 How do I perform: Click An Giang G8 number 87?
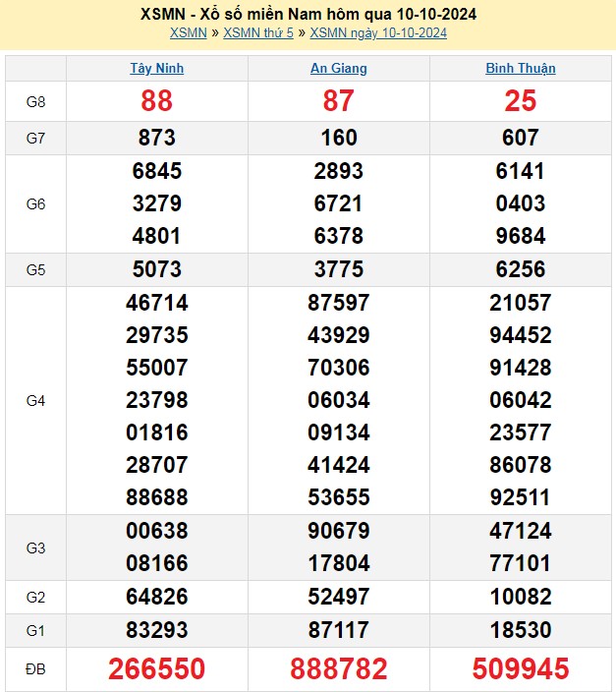click(338, 101)
